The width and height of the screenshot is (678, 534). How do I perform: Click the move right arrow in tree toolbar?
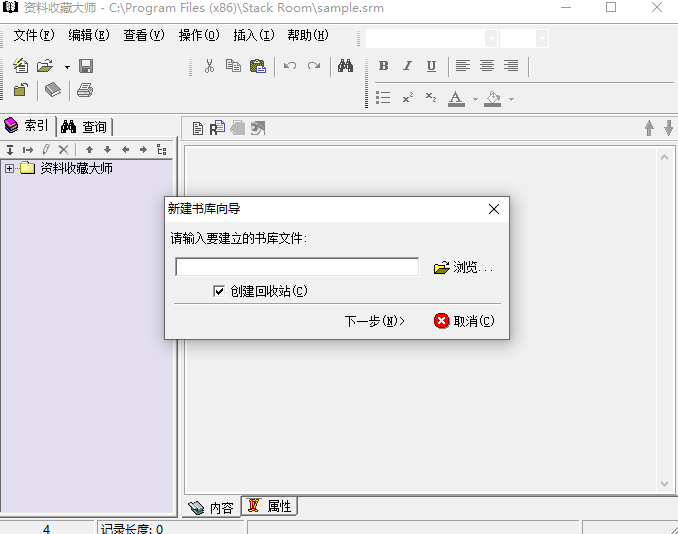tap(143, 150)
